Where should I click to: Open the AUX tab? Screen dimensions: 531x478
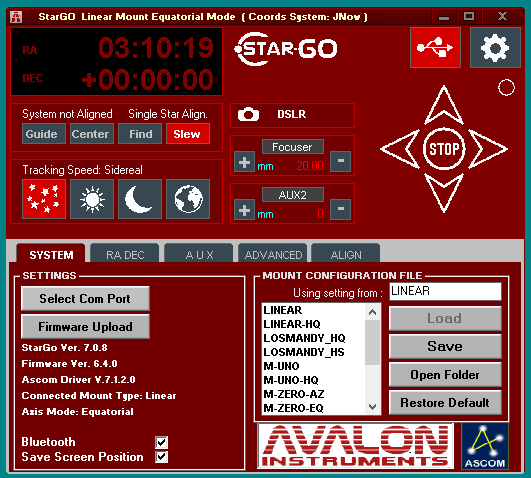[x=199, y=254]
